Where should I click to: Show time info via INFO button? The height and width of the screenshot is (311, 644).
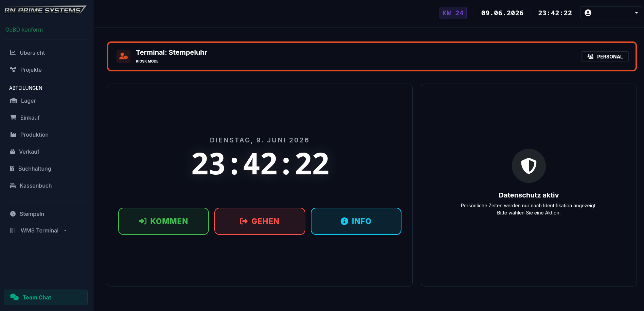click(x=356, y=221)
